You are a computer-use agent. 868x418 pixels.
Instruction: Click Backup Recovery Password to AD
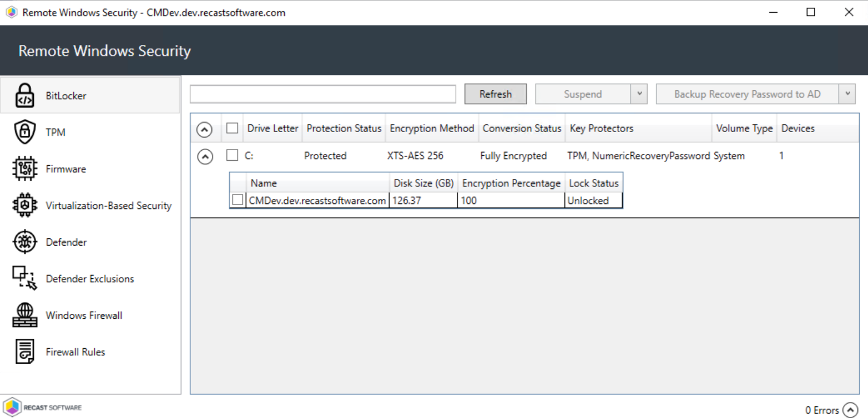[748, 94]
